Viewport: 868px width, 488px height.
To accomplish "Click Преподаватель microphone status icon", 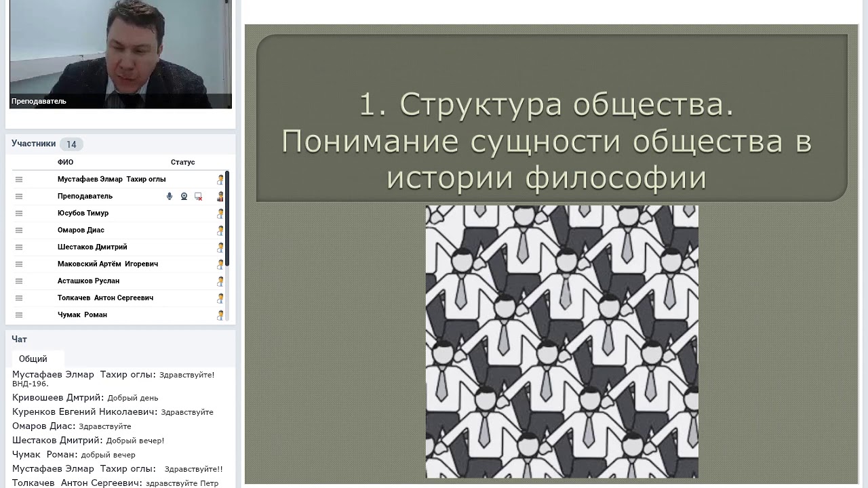I will point(170,197).
